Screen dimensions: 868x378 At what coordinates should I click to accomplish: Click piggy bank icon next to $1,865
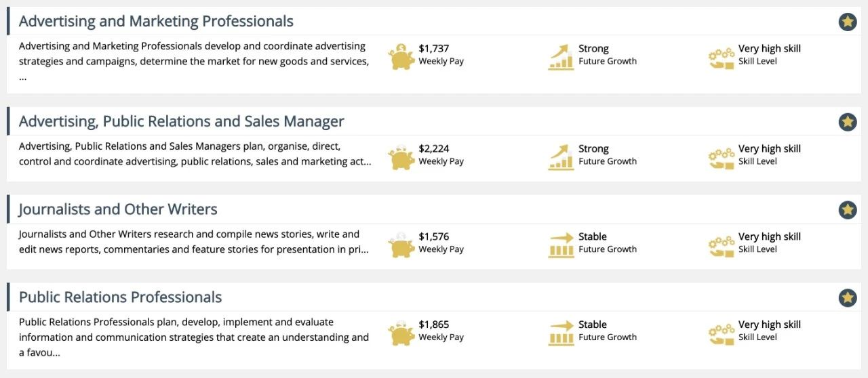(x=401, y=333)
